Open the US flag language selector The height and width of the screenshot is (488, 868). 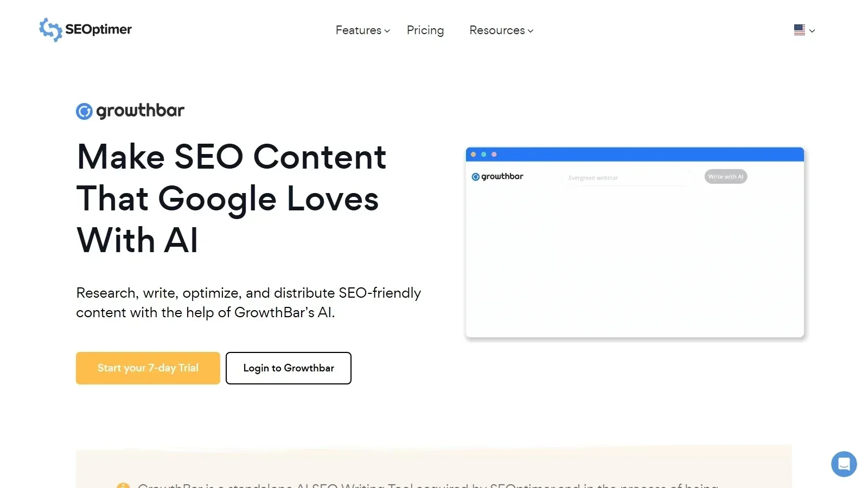tap(804, 30)
